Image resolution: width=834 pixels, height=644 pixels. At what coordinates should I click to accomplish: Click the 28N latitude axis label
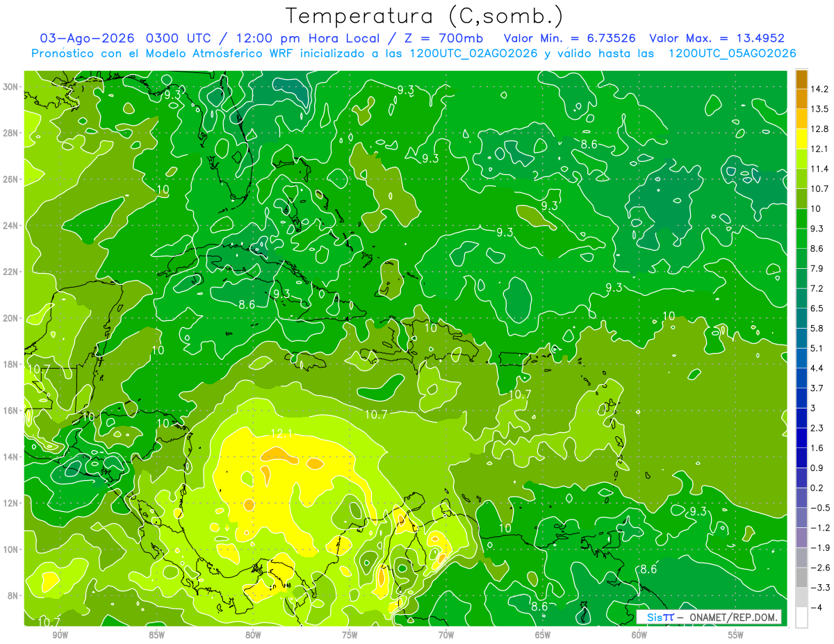(x=12, y=133)
